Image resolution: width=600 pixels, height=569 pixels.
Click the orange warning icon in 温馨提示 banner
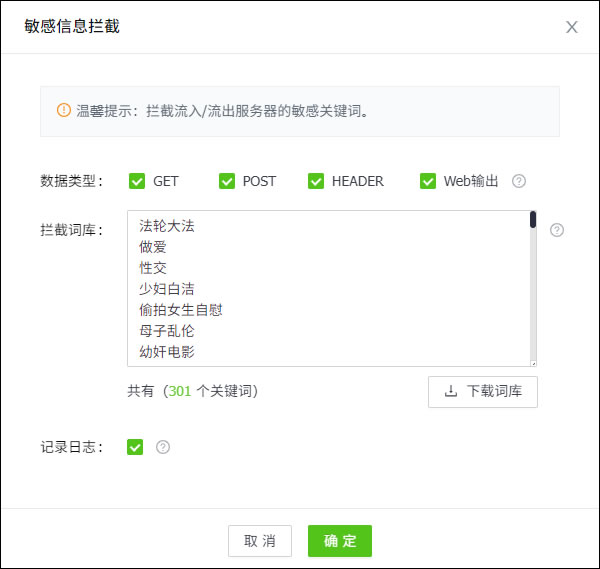pos(64,110)
